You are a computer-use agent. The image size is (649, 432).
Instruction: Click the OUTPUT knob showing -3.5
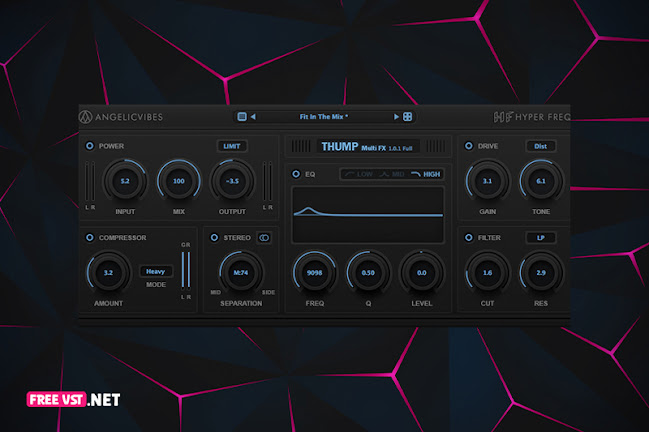pos(232,181)
